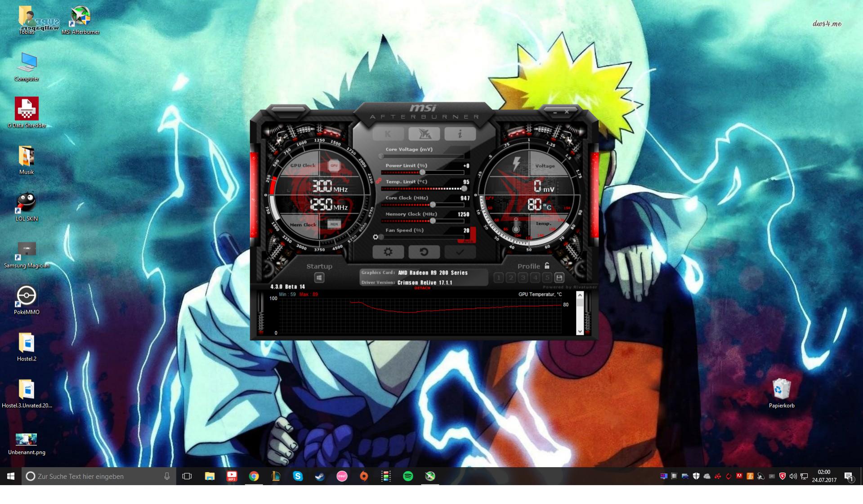Click the Memory Clock slider handle
The width and height of the screenshot is (863, 504).
point(433,221)
